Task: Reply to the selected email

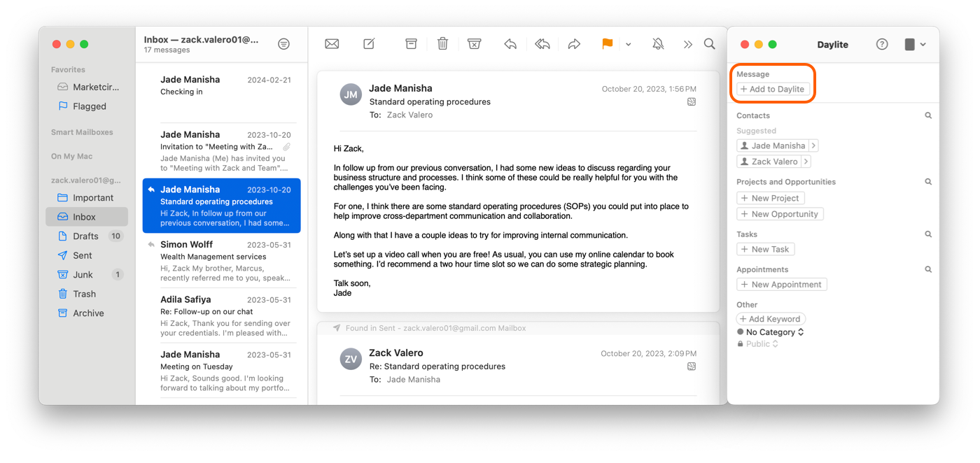Action: [510, 44]
